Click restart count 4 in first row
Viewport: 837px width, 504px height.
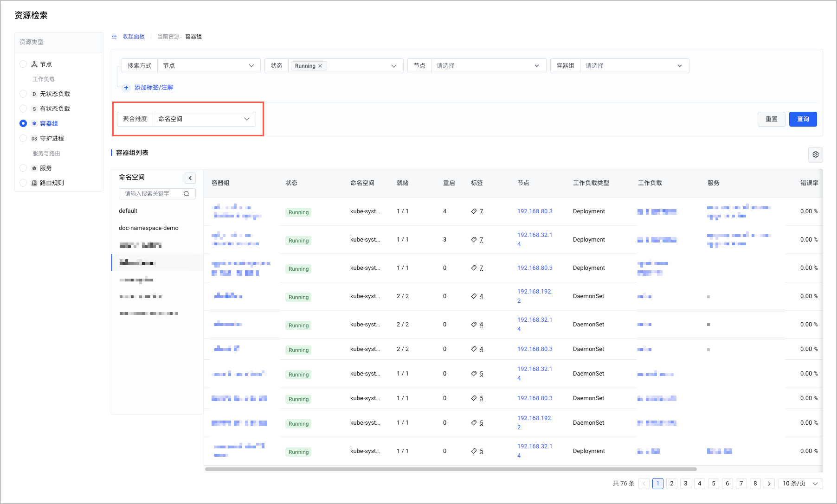tap(445, 211)
